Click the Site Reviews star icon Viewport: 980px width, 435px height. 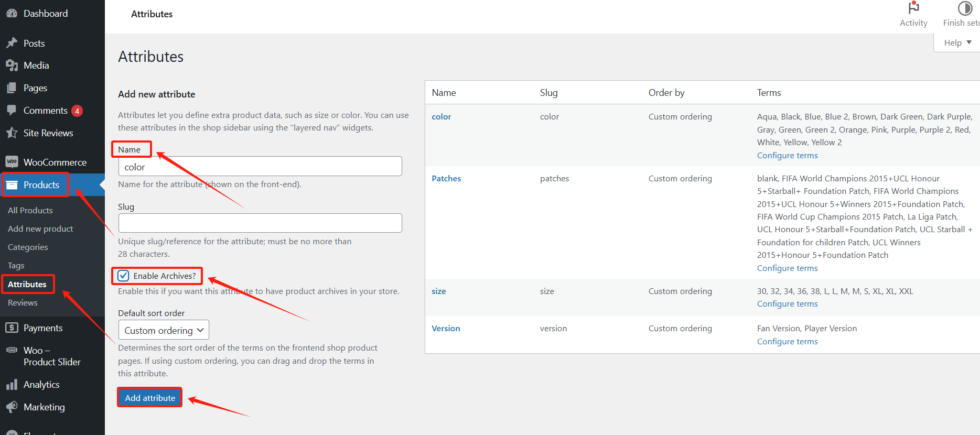coord(12,133)
